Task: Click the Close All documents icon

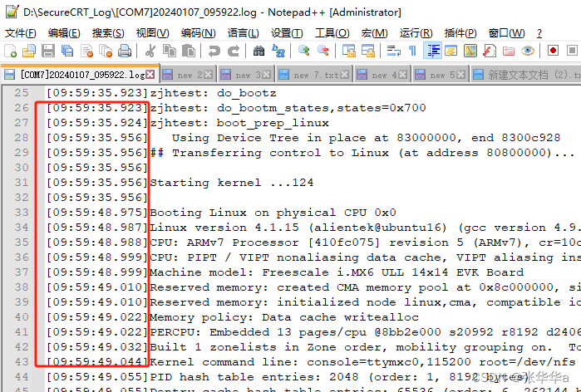Action: pyautogui.click(x=106, y=51)
